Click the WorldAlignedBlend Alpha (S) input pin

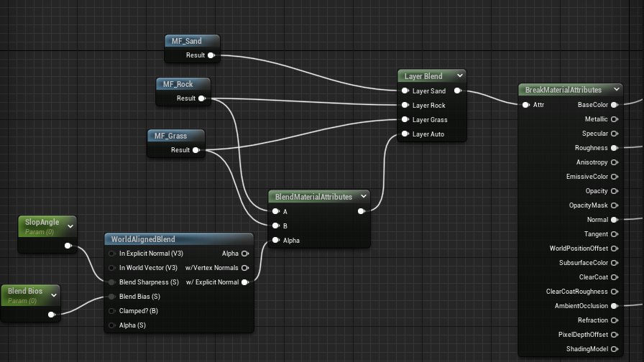[x=111, y=325]
